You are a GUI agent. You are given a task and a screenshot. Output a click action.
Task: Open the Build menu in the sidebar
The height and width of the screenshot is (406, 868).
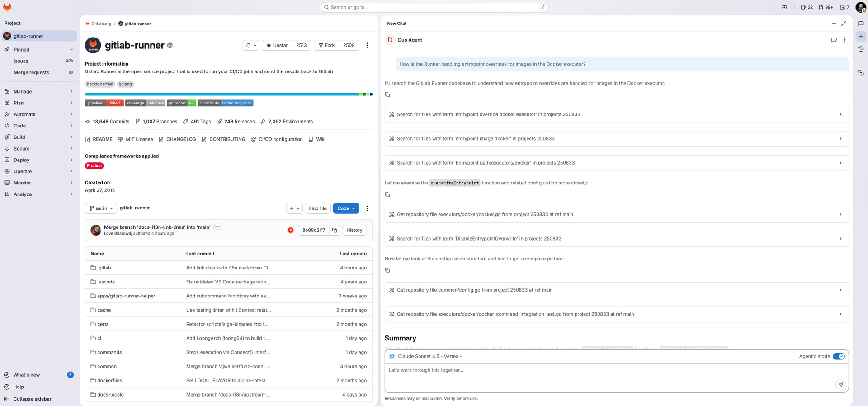point(38,137)
